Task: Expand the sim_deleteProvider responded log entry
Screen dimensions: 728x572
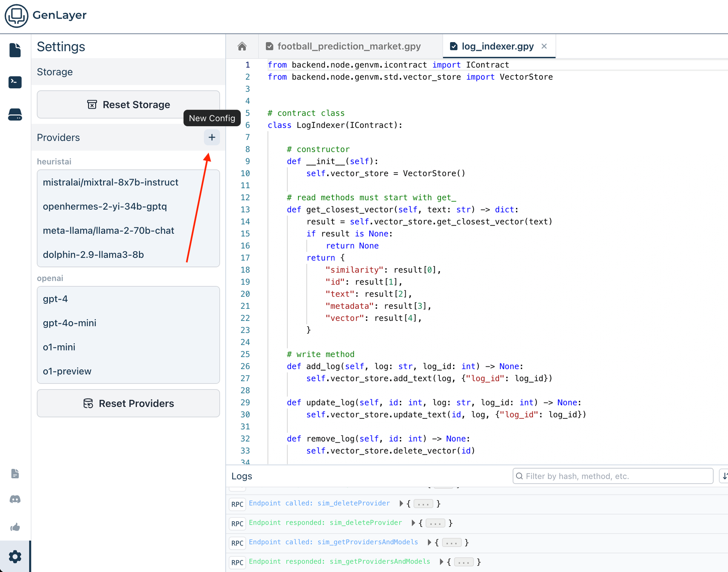Action: click(413, 523)
